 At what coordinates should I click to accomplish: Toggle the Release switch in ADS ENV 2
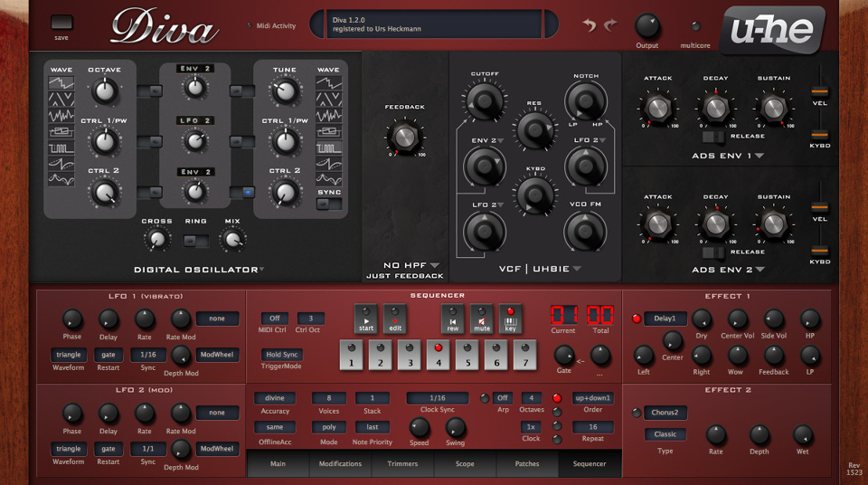pos(713,252)
